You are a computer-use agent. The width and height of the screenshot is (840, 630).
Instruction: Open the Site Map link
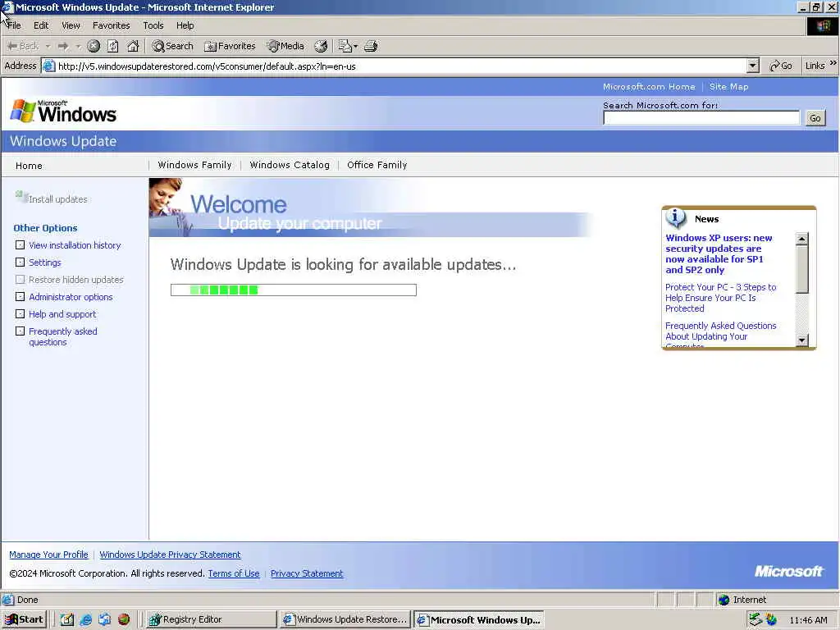[x=728, y=86]
